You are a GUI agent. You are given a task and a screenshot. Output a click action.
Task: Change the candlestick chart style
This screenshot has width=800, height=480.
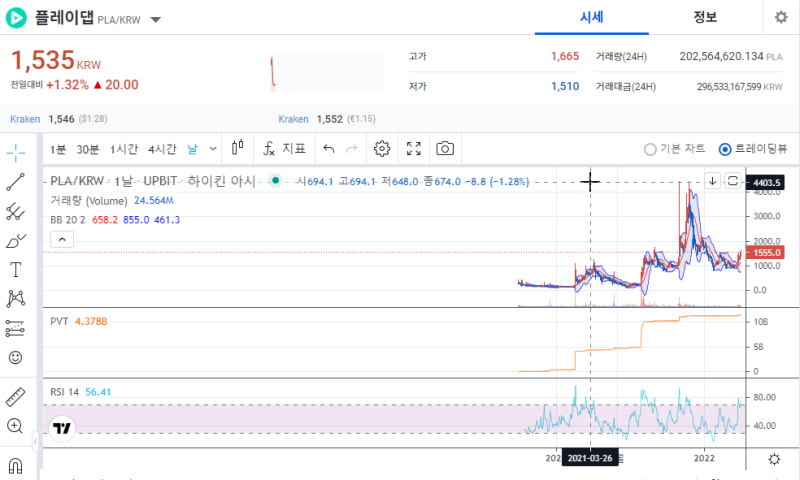(x=237, y=148)
